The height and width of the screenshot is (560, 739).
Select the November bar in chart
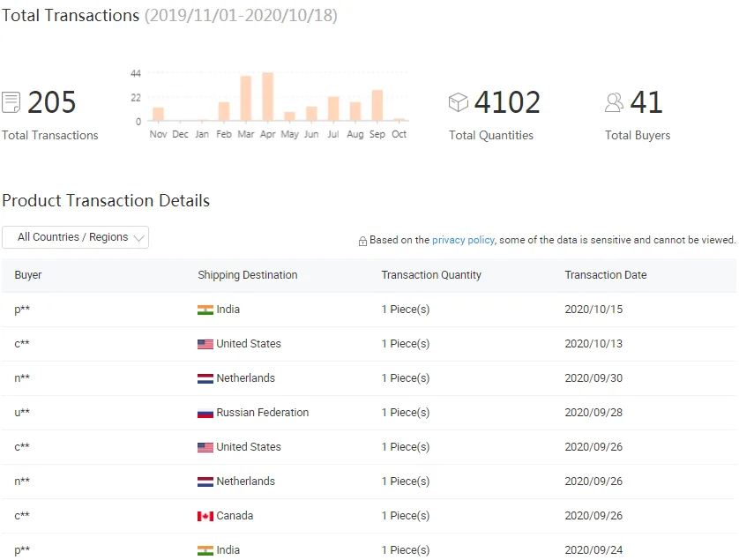point(159,114)
